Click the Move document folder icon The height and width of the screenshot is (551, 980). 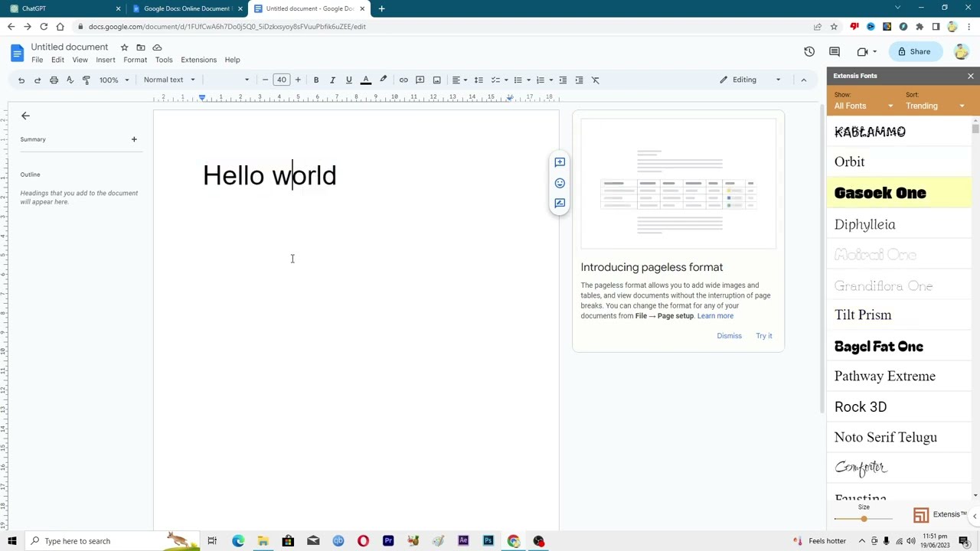(x=141, y=47)
